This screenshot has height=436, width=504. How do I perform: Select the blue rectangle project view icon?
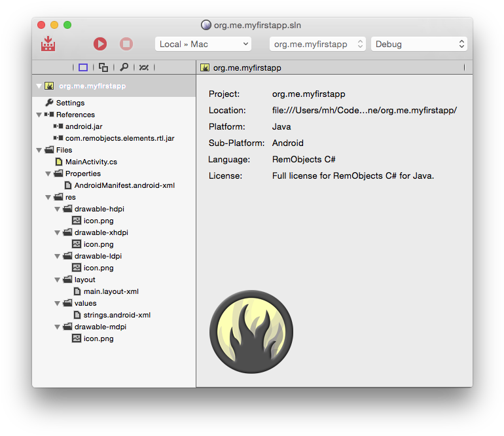coord(83,67)
